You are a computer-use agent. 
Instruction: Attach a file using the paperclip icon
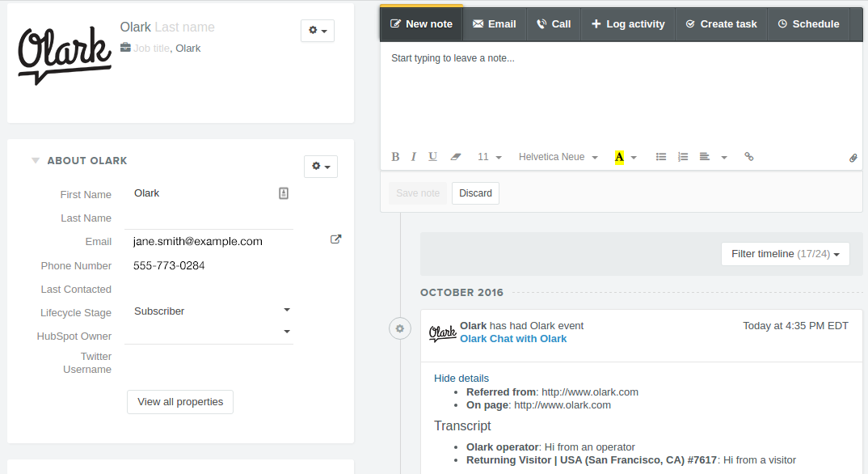853,158
